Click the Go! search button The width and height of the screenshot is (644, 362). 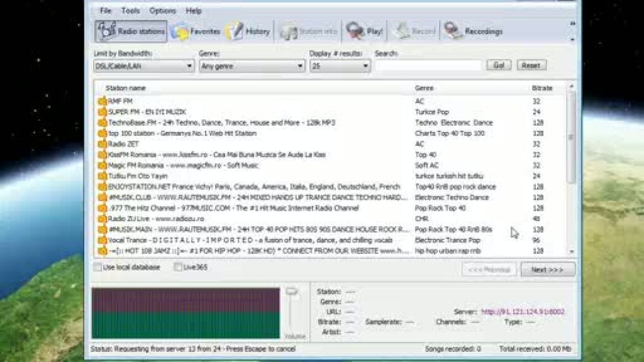point(498,65)
